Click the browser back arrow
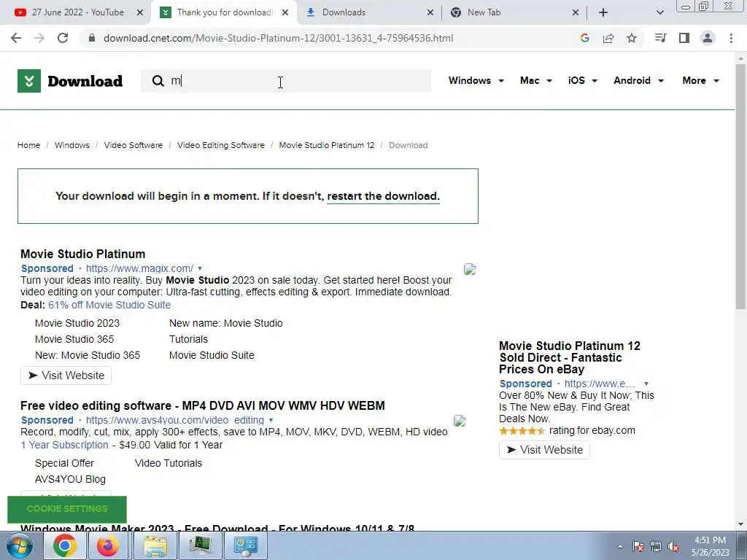This screenshot has height=560, width=747. (16, 38)
